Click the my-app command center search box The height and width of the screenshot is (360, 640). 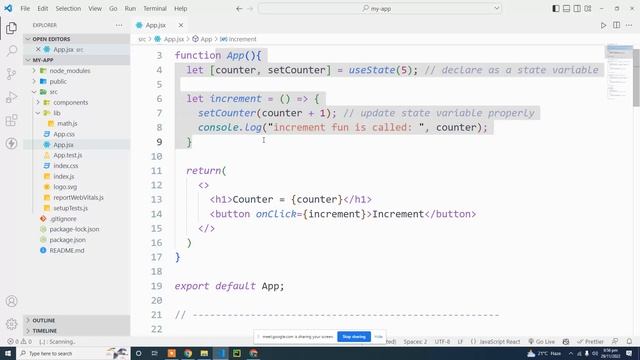pos(380,8)
